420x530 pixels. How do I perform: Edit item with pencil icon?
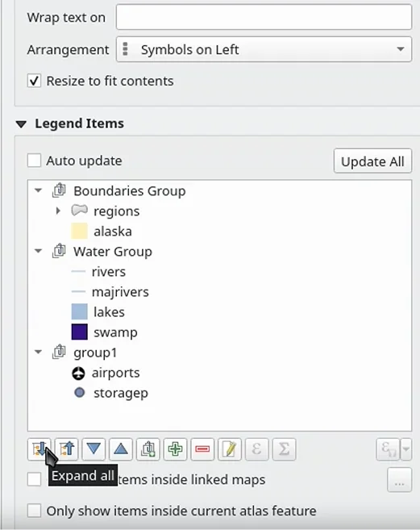[x=230, y=449]
